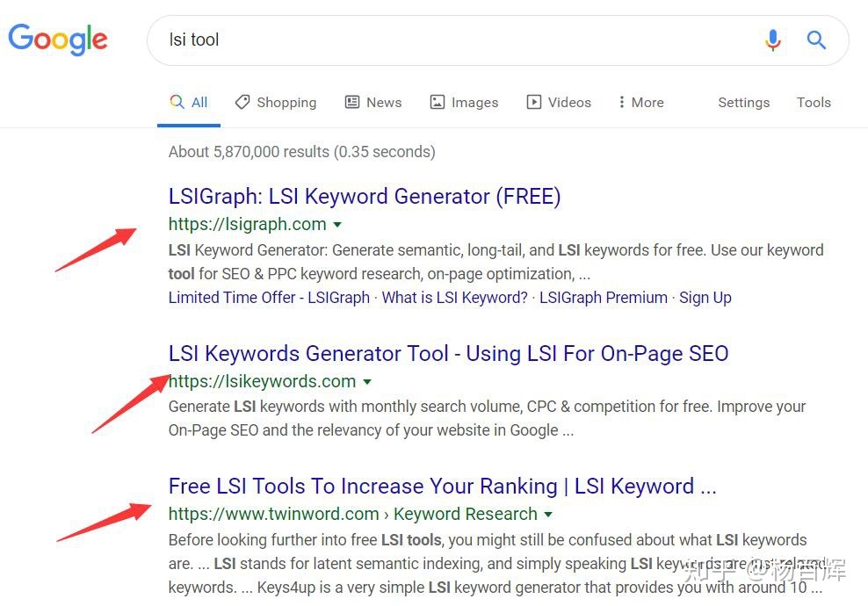Click the LSIGraph snippet starting 'LSI Keyword Generator: Generate'

(496, 262)
